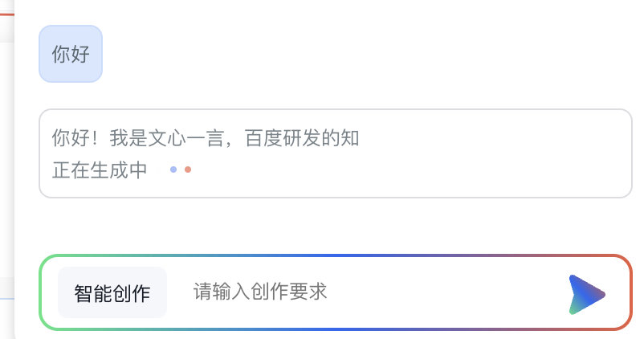
Task: Click the 百度研发的知 portion of the reply
Action: [302, 138]
